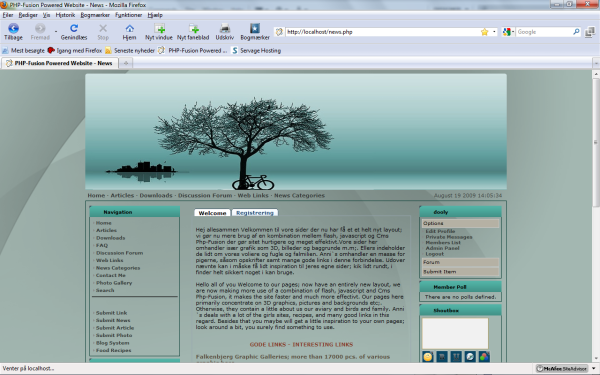Viewport: 600px width, 375px height.
Task: Open the back history dropdown arrow
Action: coord(56,32)
